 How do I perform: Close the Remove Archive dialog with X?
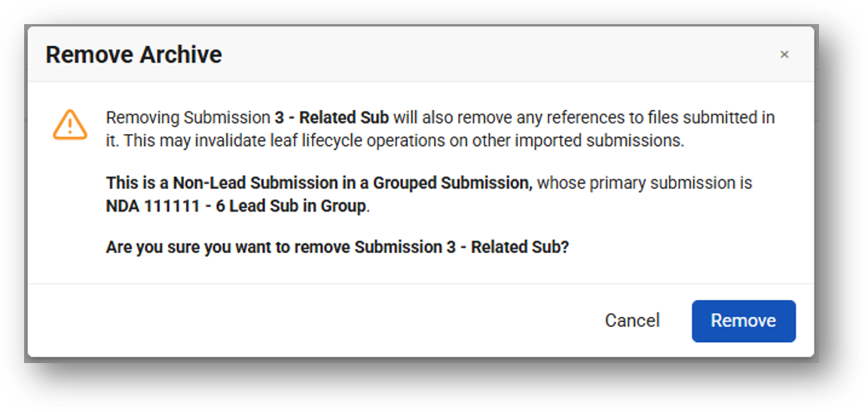click(x=784, y=54)
